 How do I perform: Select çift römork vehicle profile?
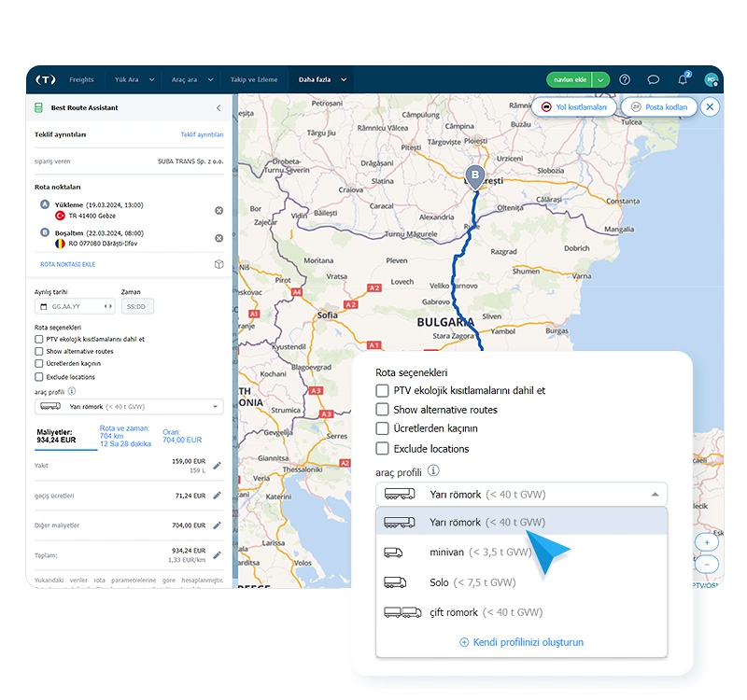tap(522, 612)
